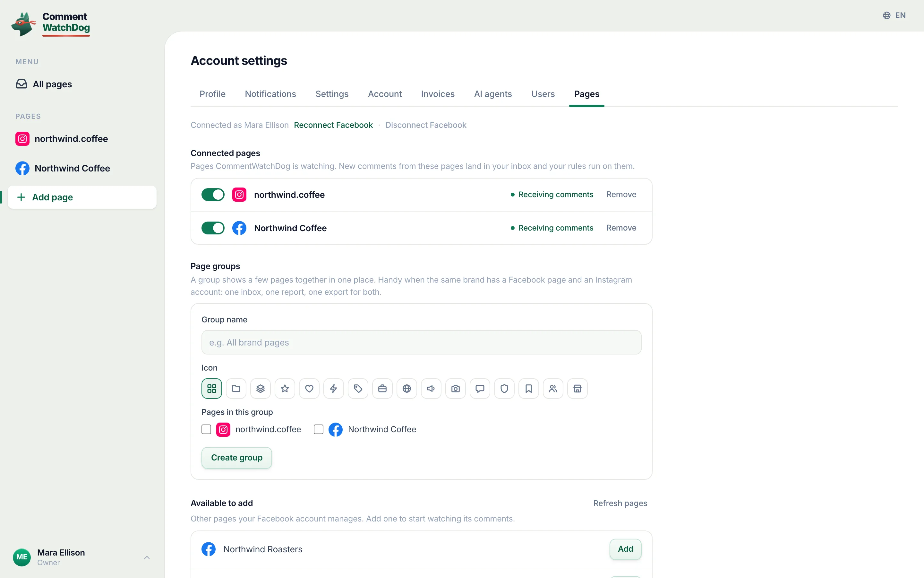Remove northwind.coffee connected page
This screenshot has width=924, height=578.
click(x=621, y=195)
